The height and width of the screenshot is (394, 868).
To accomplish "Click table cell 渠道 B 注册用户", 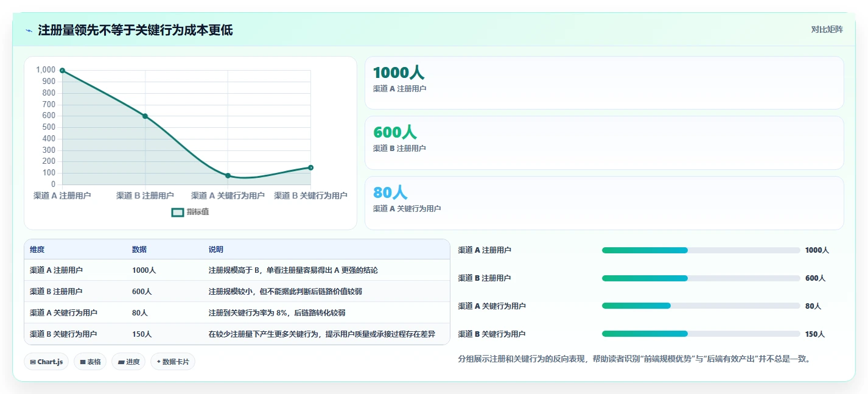I will point(57,292).
